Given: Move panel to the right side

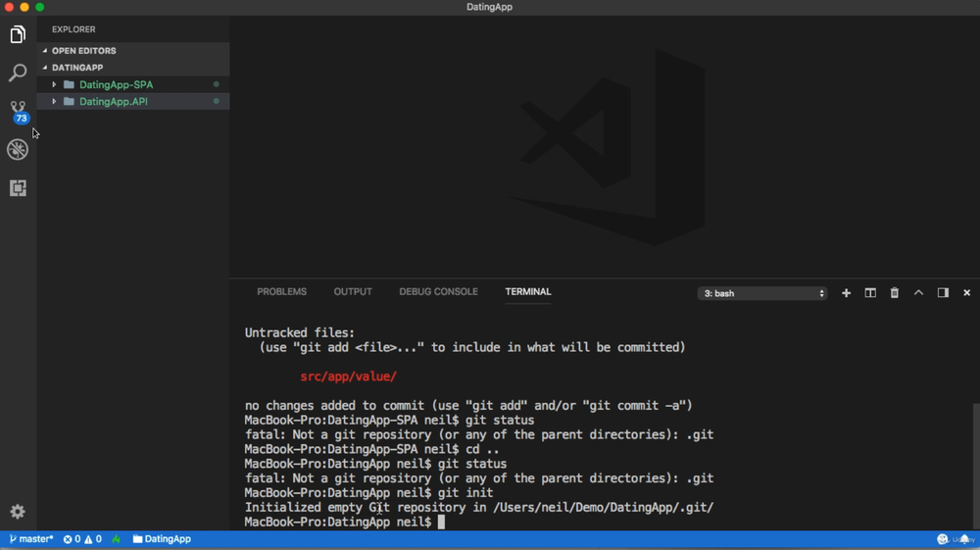Looking at the screenshot, I should pyautogui.click(x=943, y=292).
